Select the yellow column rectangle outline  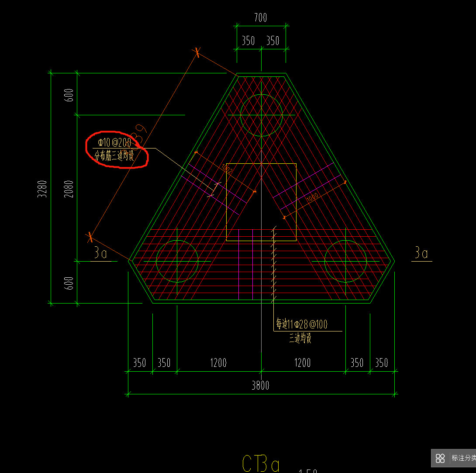(x=262, y=202)
